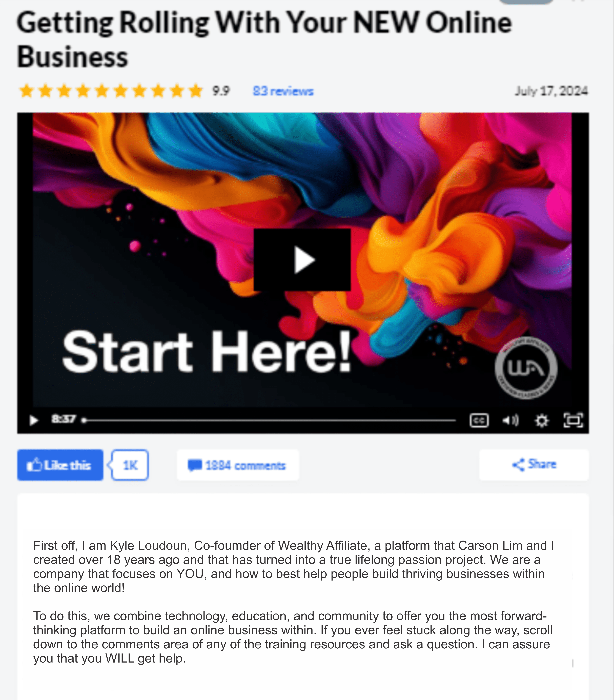This screenshot has height=700, width=614.
Task: Click the Like this button
Action: click(60, 465)
